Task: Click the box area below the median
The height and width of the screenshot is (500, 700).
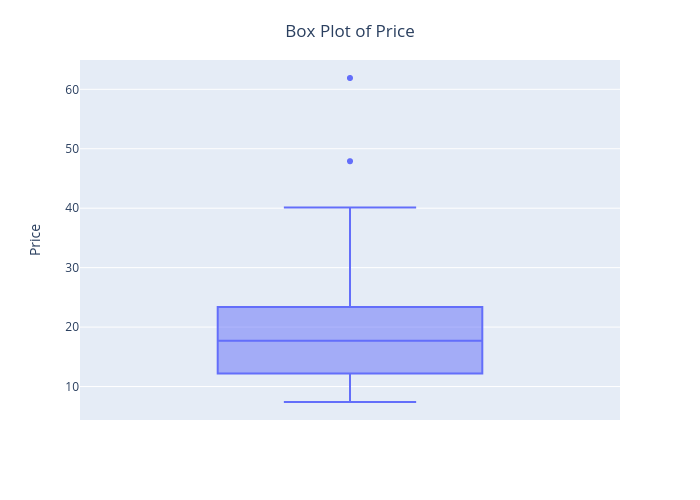Action: 350,357
